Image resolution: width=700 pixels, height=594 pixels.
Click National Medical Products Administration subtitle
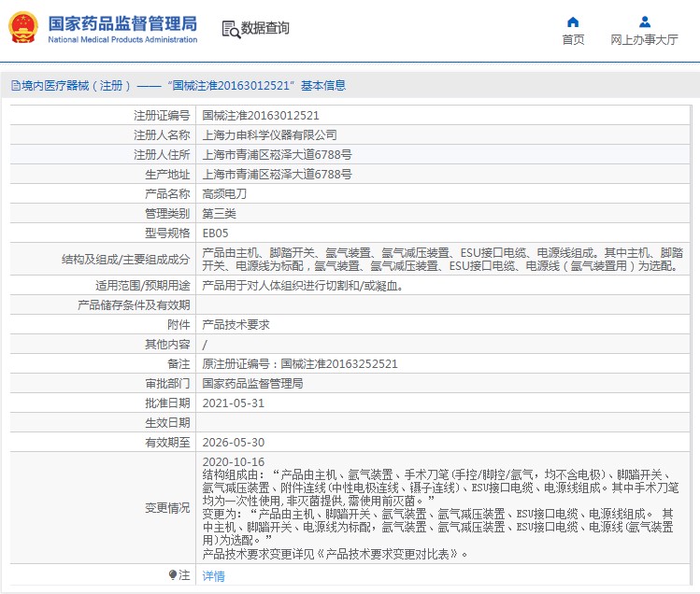[122, 40]
